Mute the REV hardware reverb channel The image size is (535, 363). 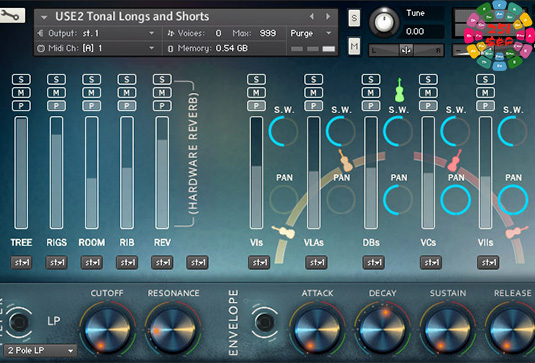pyautogui.click(x=162, y=92)
